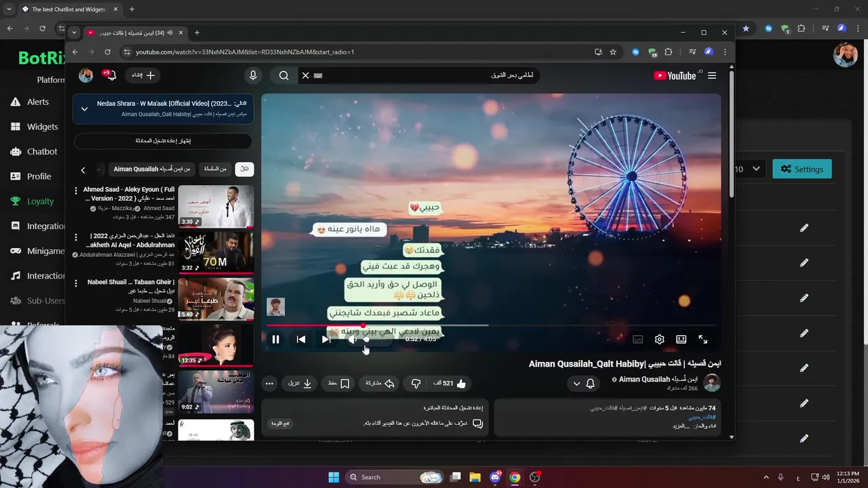Open a new tab in the YouTube window
This screenshot has height=488, width=868.
point(197,33)
